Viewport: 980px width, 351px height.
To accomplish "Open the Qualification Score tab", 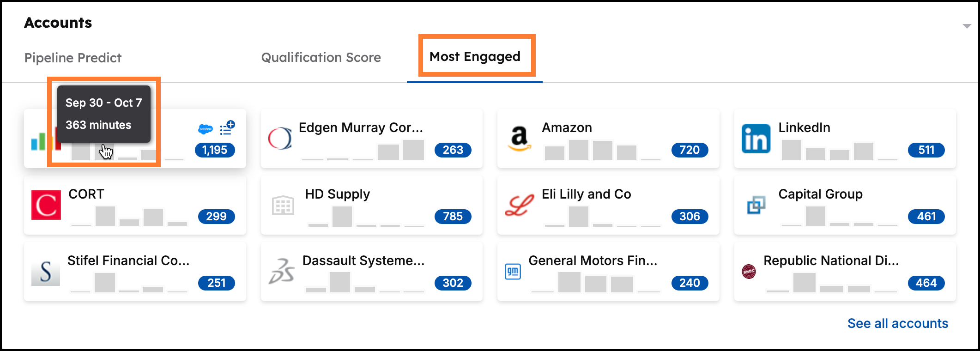I will tap(321, 57).
